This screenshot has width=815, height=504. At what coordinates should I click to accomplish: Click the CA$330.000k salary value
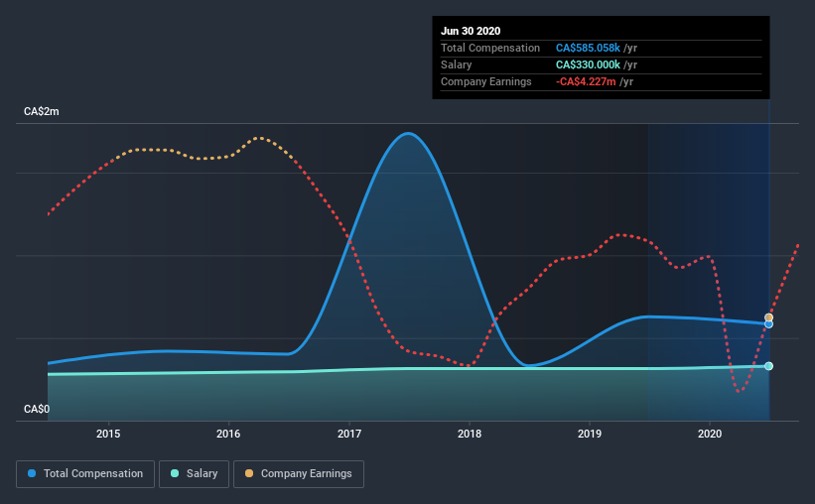click(x=588, y=64)
